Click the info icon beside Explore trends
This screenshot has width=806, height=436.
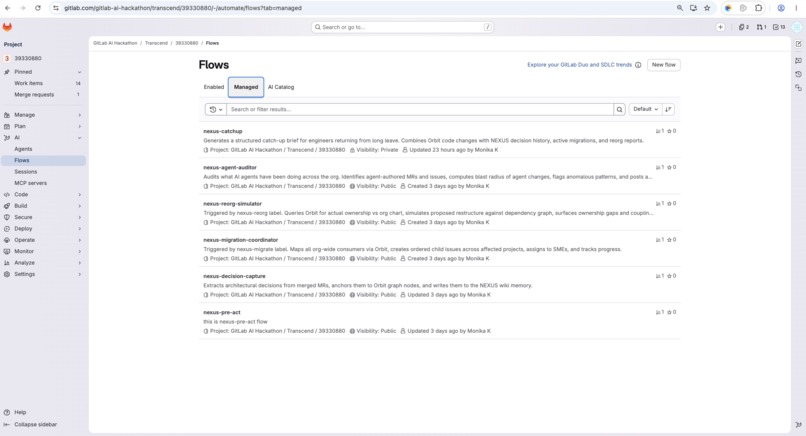638,65
